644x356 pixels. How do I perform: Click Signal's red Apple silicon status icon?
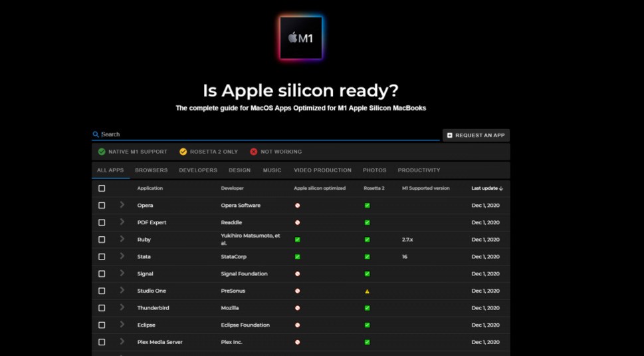pos(297,273)
